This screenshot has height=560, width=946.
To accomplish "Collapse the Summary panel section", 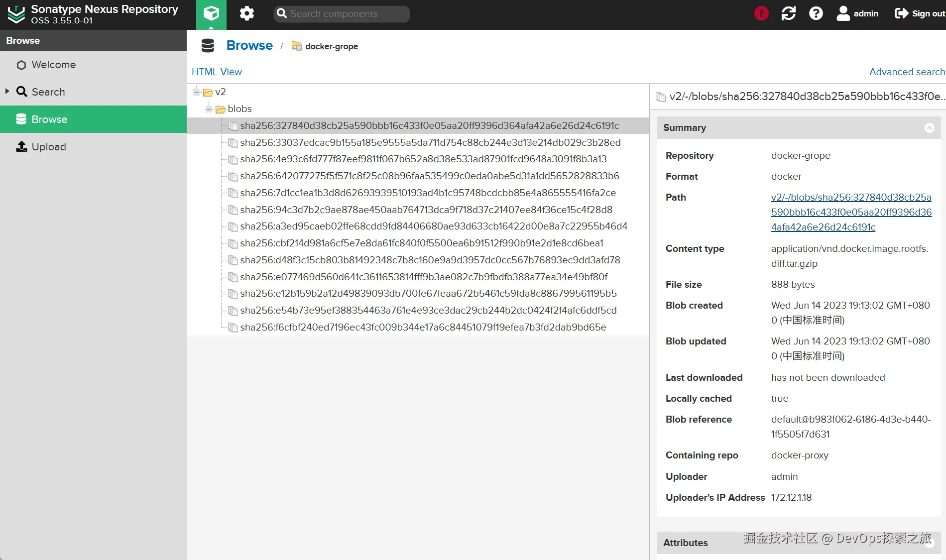I will 929,128.
